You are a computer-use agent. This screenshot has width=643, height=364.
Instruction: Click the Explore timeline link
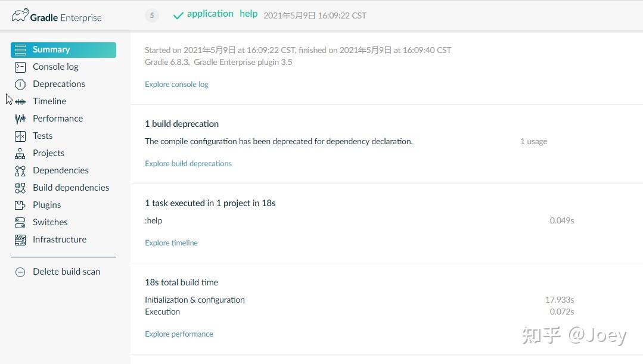[171, 242]
